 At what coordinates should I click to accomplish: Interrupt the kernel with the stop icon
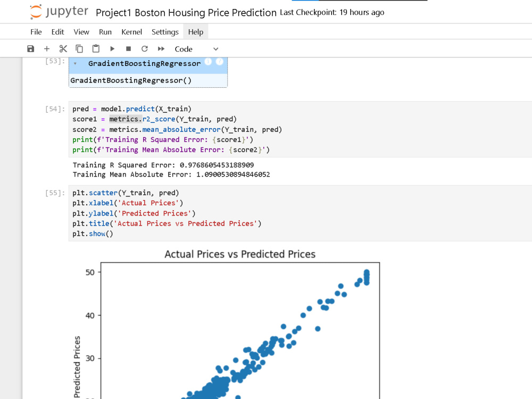(x=128, y=49)
